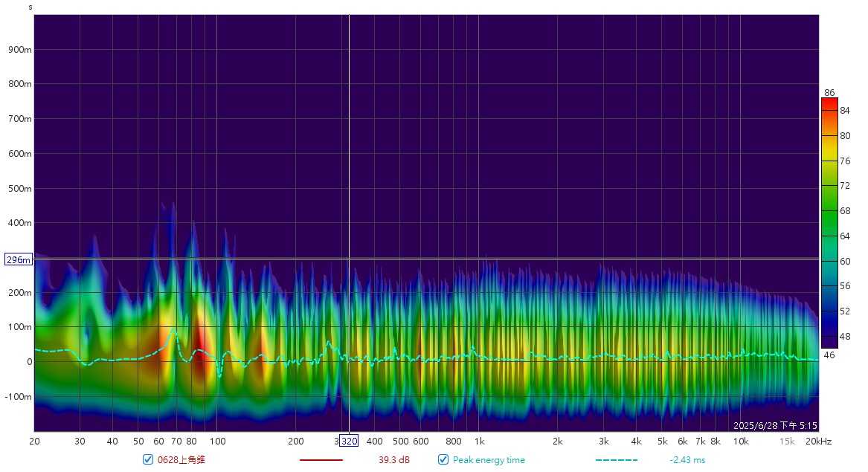The image size is (868, 472).
Task: Click the 2025/6/28 date stamp
Action: (775, 425)
